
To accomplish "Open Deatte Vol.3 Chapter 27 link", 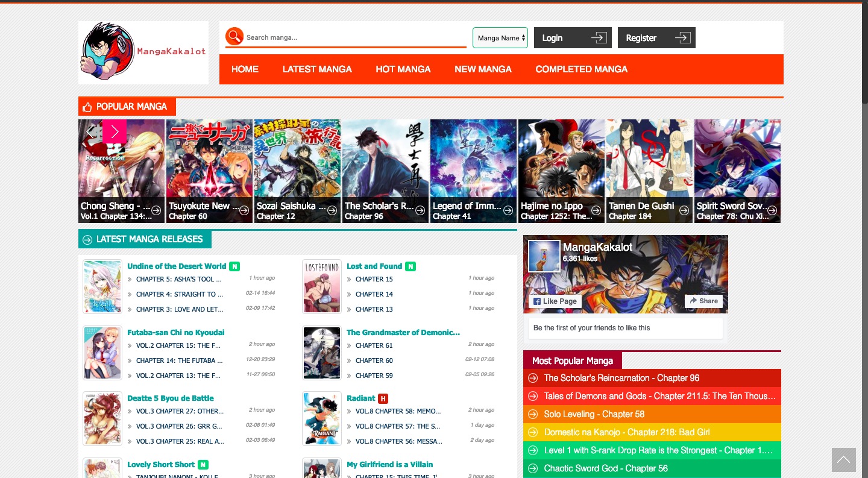I will click(180, 412).
